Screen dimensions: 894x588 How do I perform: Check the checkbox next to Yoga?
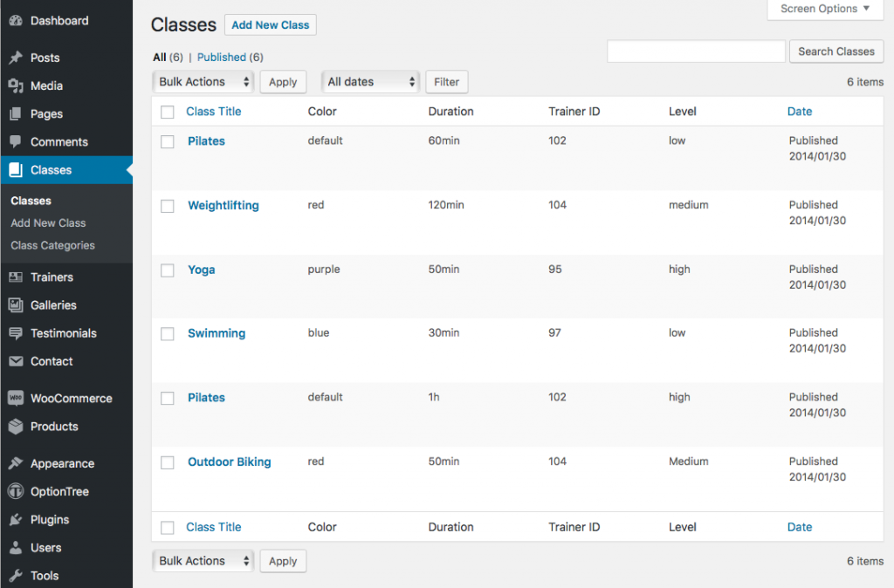pos(168,270)
